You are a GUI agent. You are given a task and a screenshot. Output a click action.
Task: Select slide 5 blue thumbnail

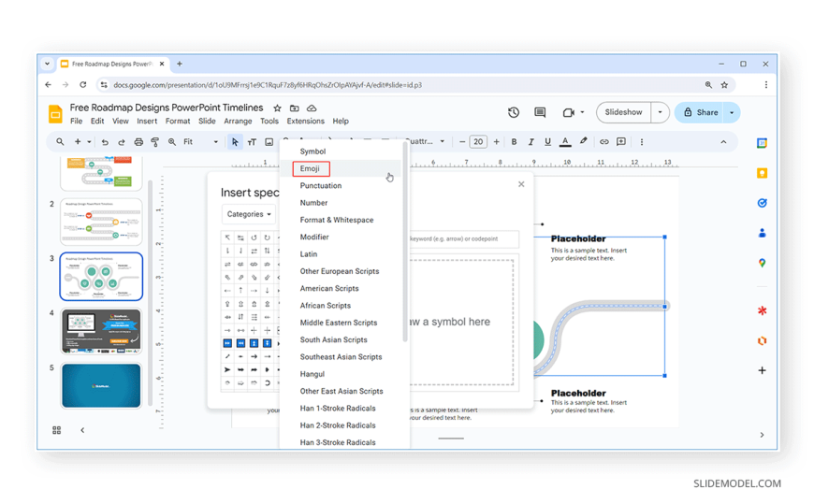point(101,385)
